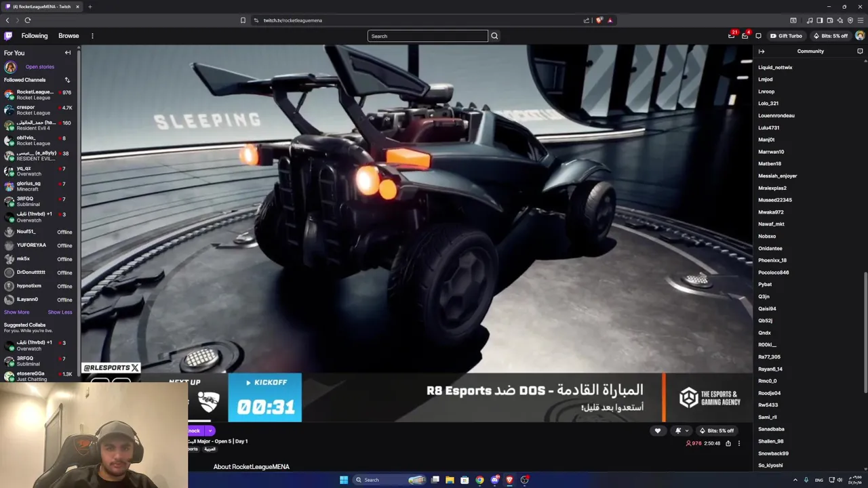The image size is (868, 488).
Task: Open the glorius_sg Minecraft channel
Action: coord(38,186)
